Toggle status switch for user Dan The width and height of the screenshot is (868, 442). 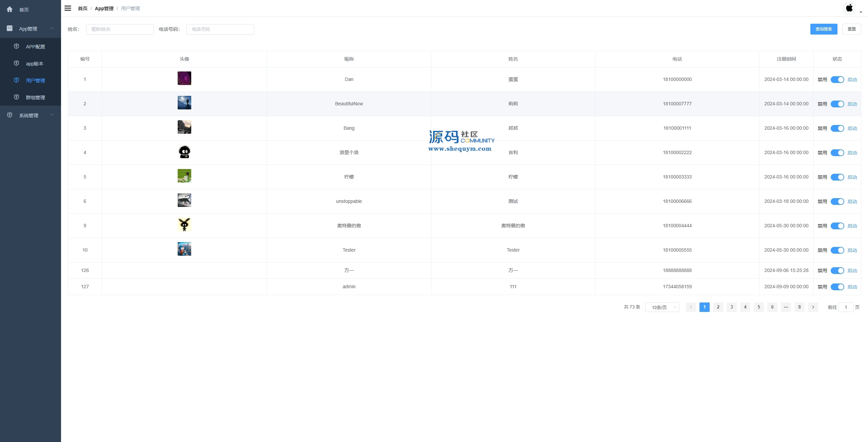click(837, 80)
